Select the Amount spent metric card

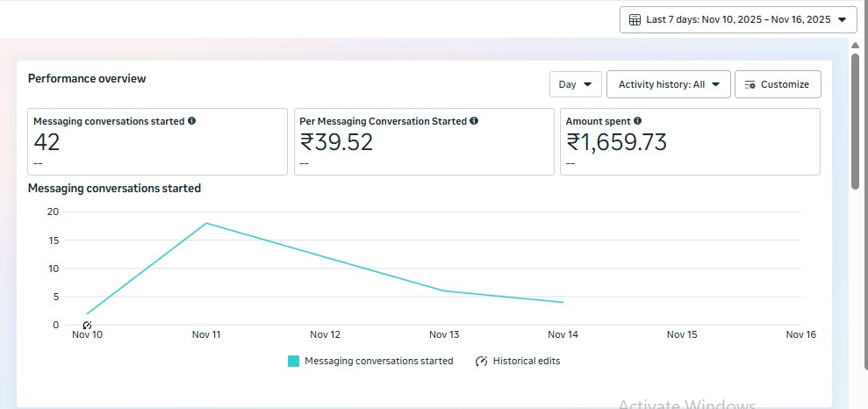click(x=690, y=142)
